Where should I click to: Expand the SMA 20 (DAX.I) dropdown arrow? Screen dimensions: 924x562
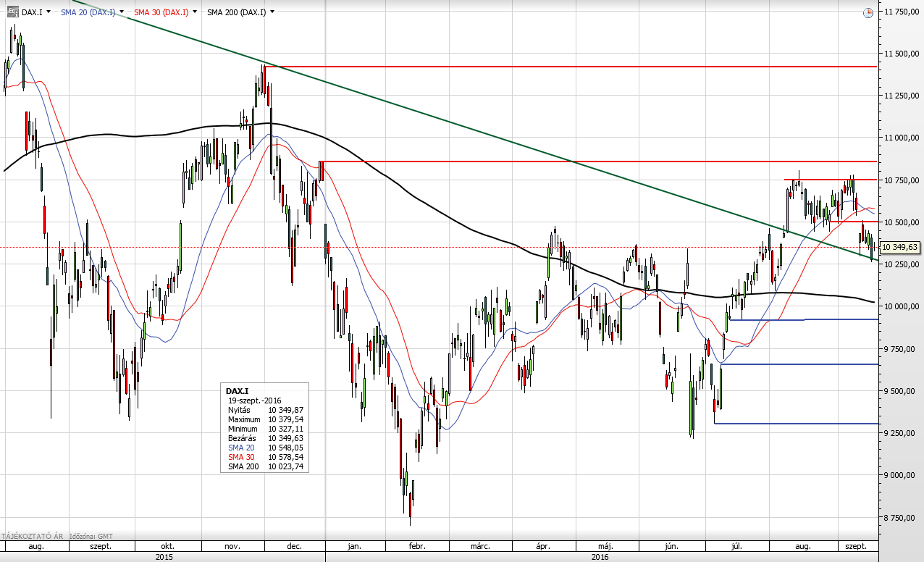point(122,12)
